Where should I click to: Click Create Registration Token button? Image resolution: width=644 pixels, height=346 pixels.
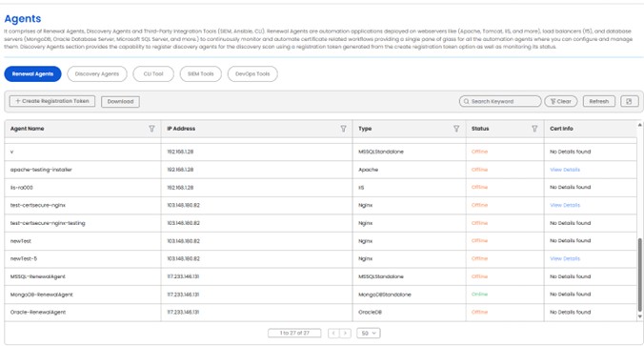pos(52,101)
